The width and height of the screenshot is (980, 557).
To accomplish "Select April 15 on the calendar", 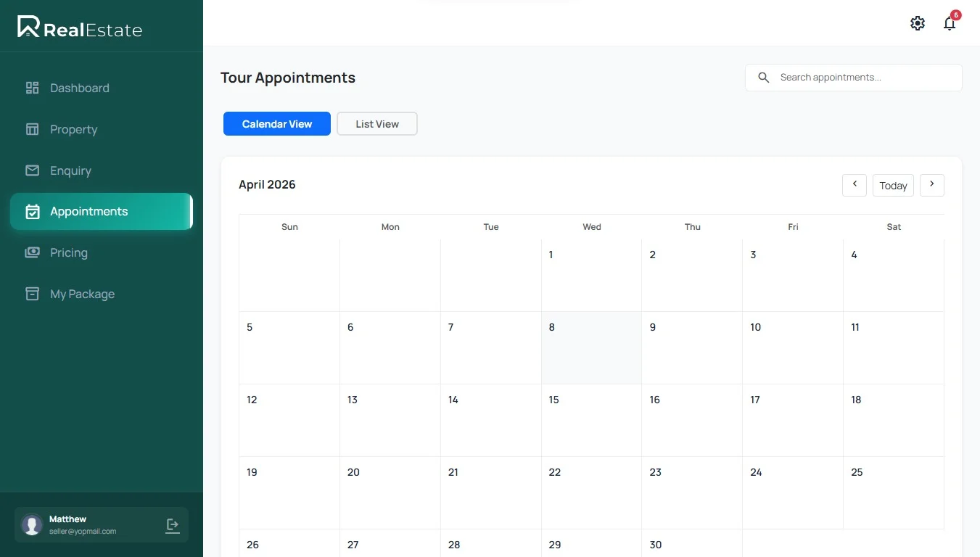I will tap(591, 421).
